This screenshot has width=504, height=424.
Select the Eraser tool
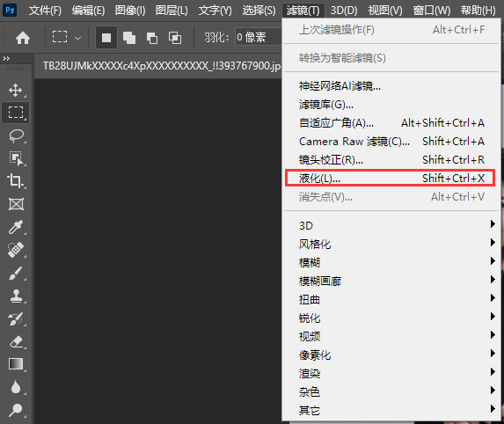[16, 341]
